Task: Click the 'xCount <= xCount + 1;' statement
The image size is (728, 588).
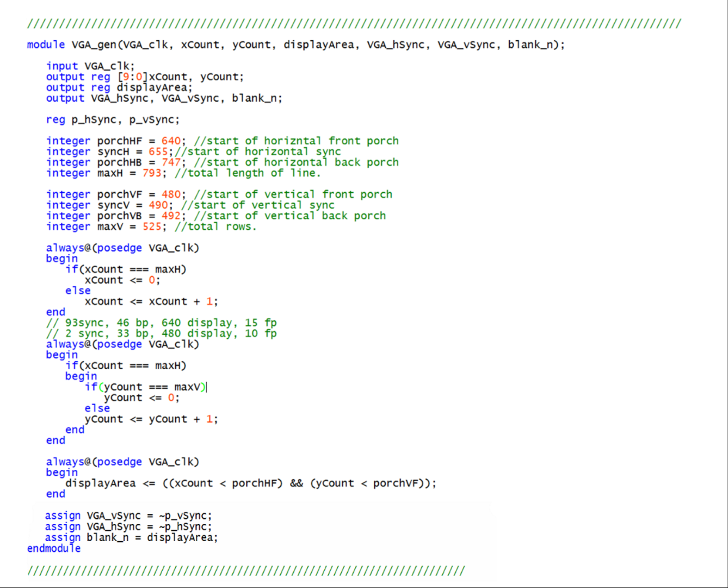Action: click(x=151, y=301)
